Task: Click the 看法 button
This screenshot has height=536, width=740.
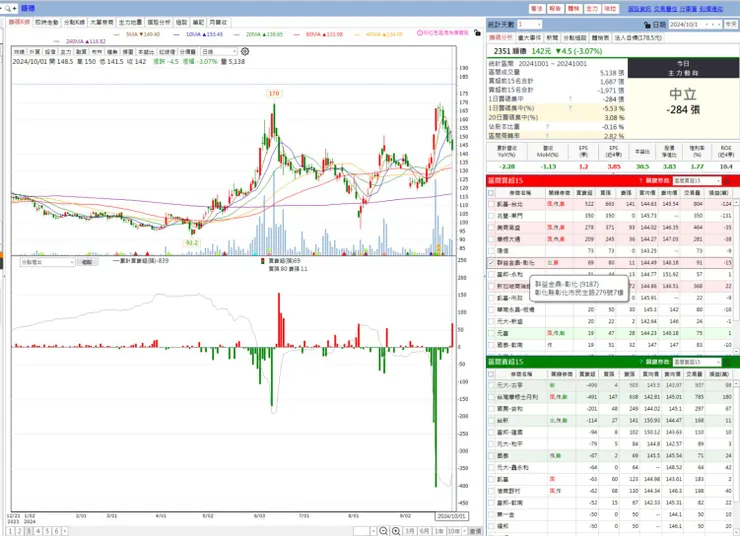Action: 537,8
